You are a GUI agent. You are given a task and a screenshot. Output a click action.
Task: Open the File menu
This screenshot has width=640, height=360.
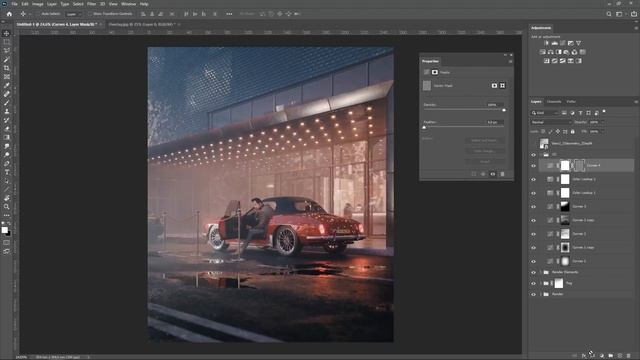coord(14,4)
